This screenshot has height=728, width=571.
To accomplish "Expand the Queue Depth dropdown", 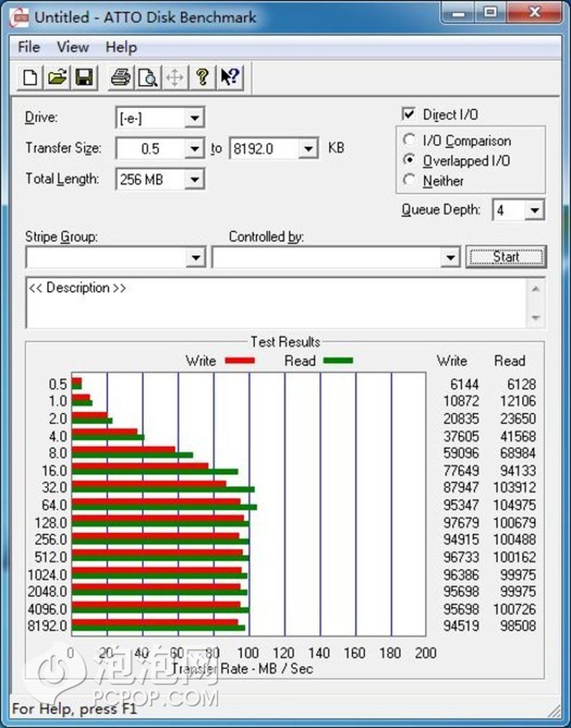I will pyautogui.click(x=534, y=211).
